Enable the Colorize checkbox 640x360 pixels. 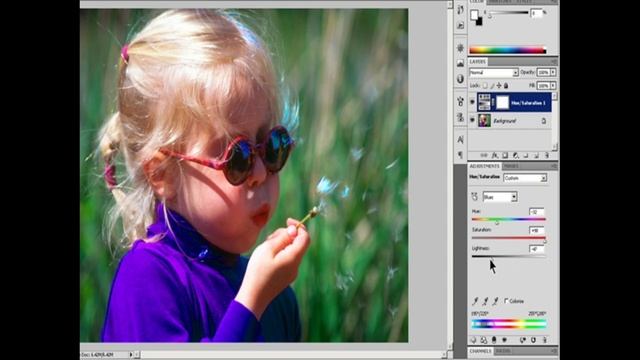tap(506, 301)
